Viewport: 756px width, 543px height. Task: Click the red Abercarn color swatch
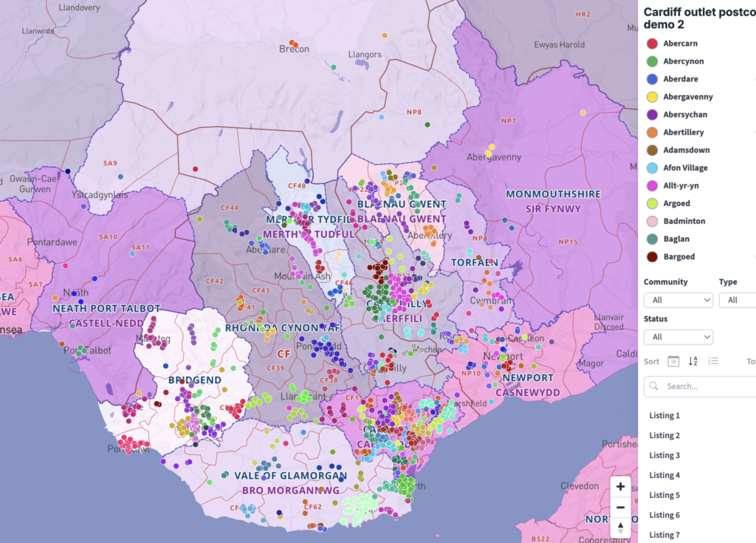click(652, 44)
